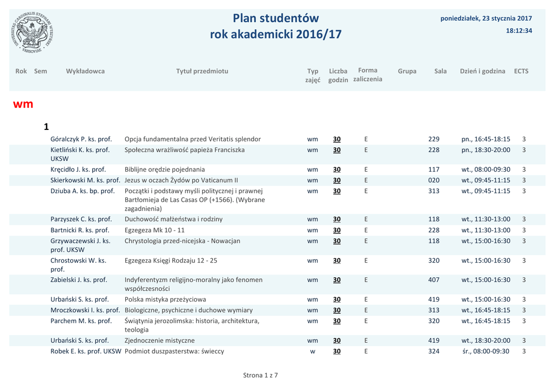Select the Dzień i godzina column header
The height and width of the screenshot is (392, 555).
click(482, 71)
